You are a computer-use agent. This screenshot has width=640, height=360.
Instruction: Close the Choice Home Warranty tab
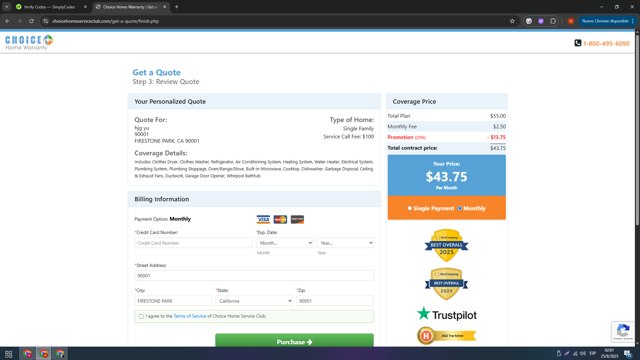coord(164,7)
